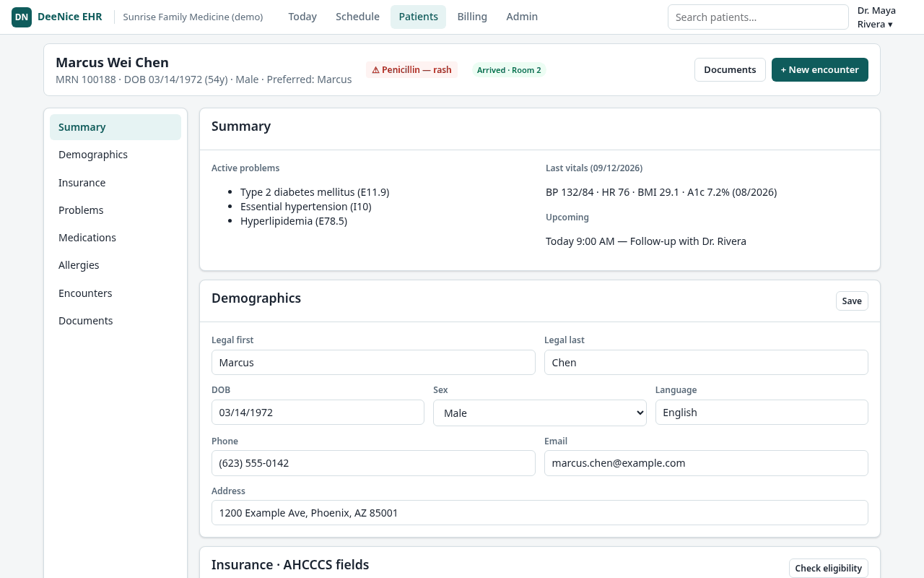This screenshot has height=578, width=924.
Task: Edit the Legal first name field
Action: point(373,363)
